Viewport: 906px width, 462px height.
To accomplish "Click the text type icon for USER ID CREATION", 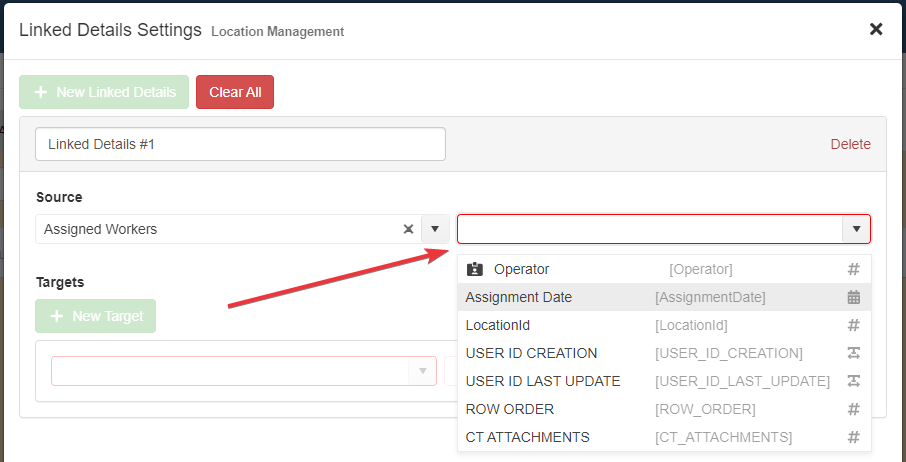I will [853, 353].
